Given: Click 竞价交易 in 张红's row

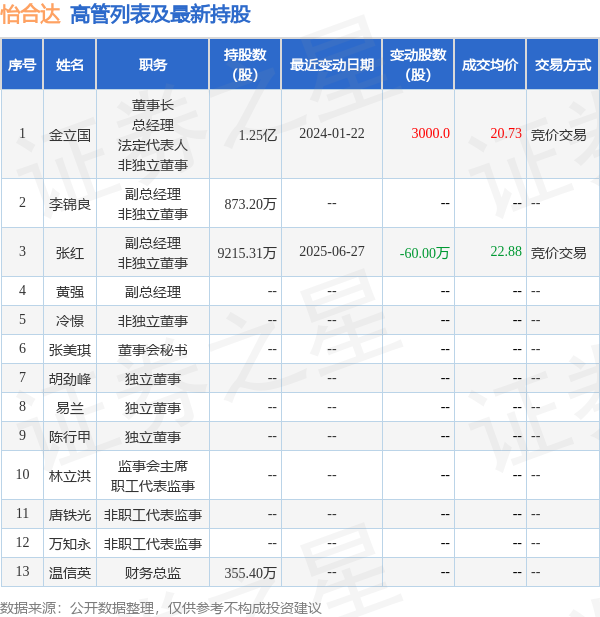Looking at the screenshot, I should (x=558, y=253).
